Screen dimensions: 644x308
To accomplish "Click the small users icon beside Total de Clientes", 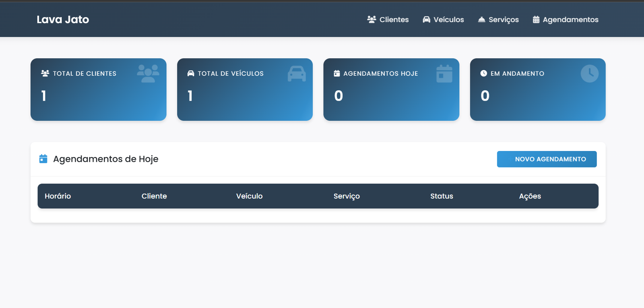I will pyautogui.click(x=45, y=73).
